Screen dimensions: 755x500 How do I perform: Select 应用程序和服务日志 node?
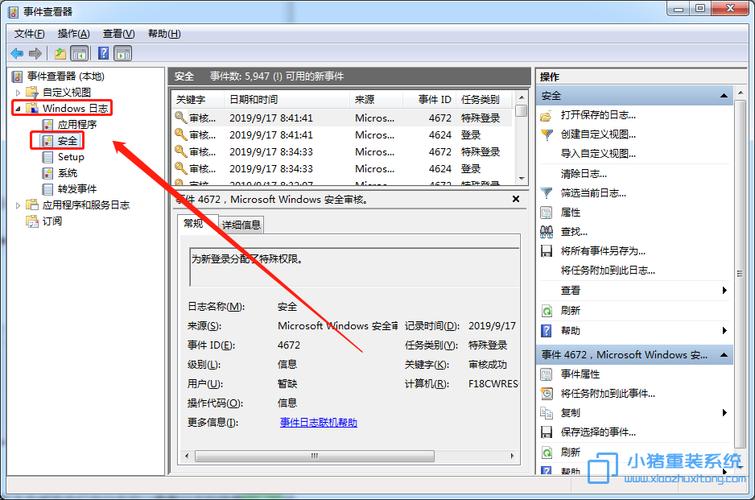click(86, 205)
